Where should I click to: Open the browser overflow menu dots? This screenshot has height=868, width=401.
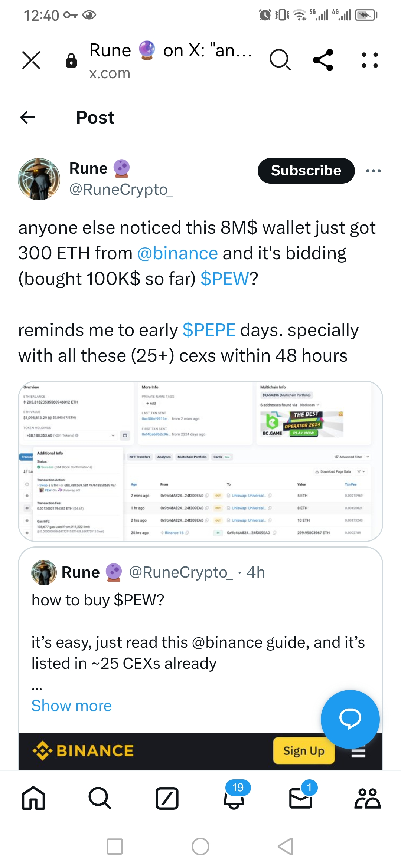click(370, 60)
